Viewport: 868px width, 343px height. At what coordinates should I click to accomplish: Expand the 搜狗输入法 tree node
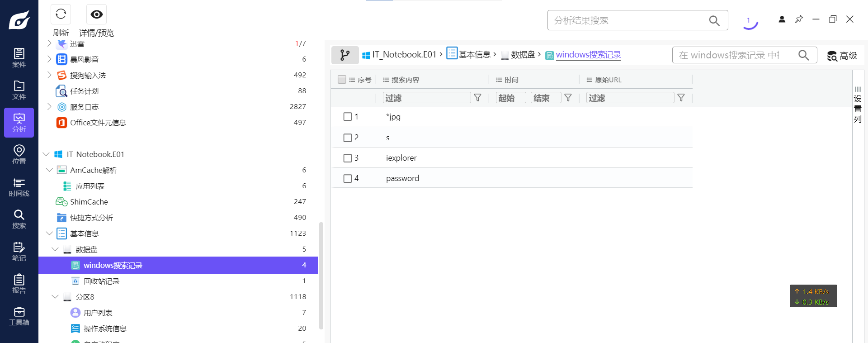coord(49,75)
